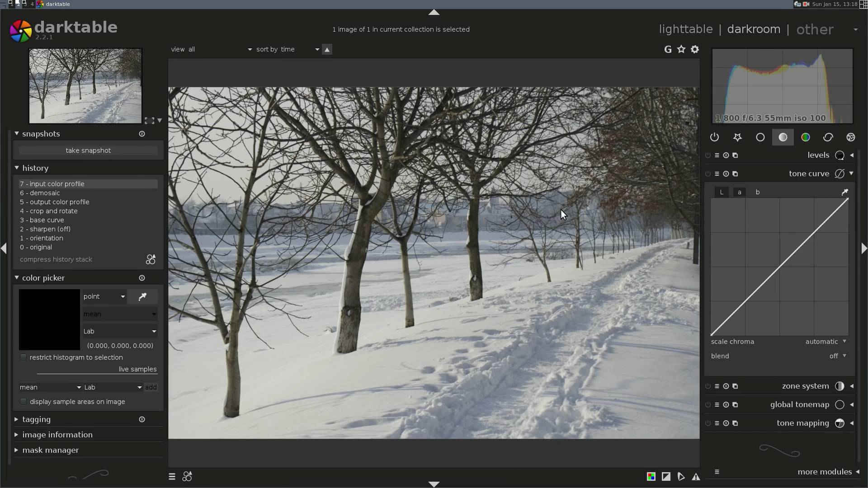Select the 'a' channel tab in tone curve
Viewport: 868px width, 488px height.
pyautogui.click(x=740, y=192)
